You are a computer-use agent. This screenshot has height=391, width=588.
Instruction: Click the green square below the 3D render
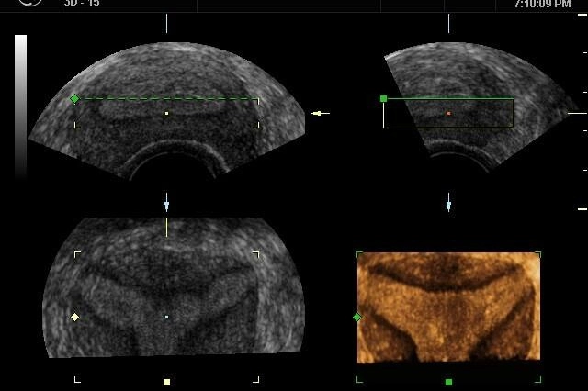pos(448,382)
